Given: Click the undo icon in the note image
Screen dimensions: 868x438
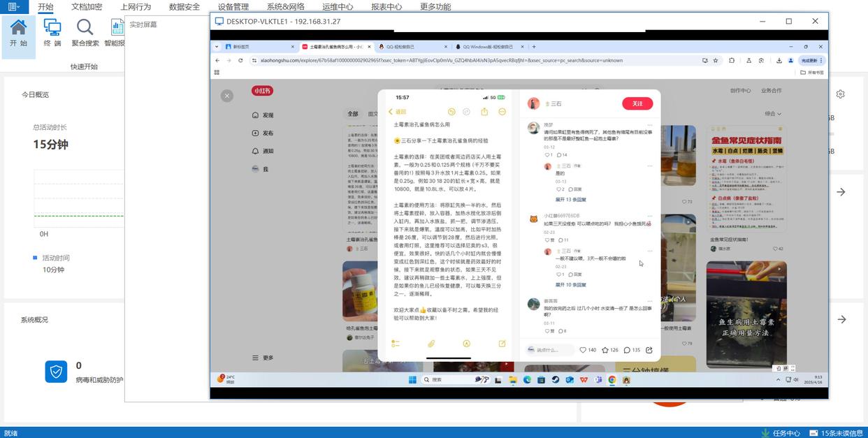Looking at the screenshot, I should pyautogui.click(x=451, y=112).
